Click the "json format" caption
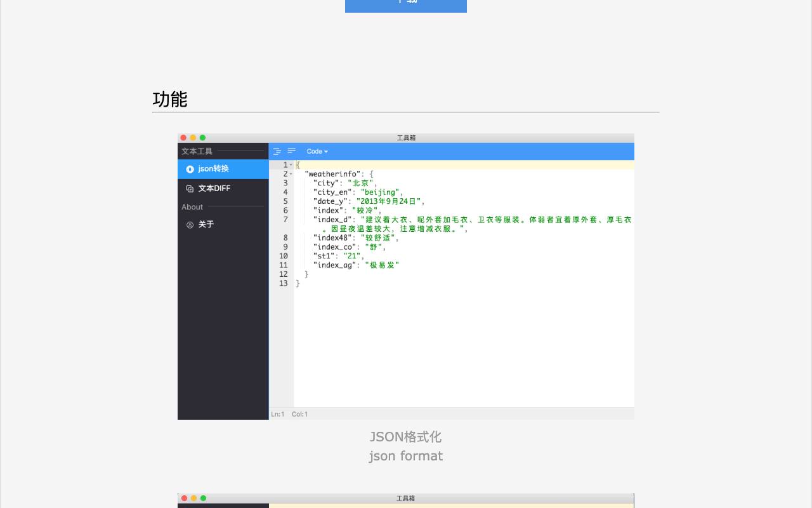This screenshot has width=812, height=508. (x=406, y=456)
